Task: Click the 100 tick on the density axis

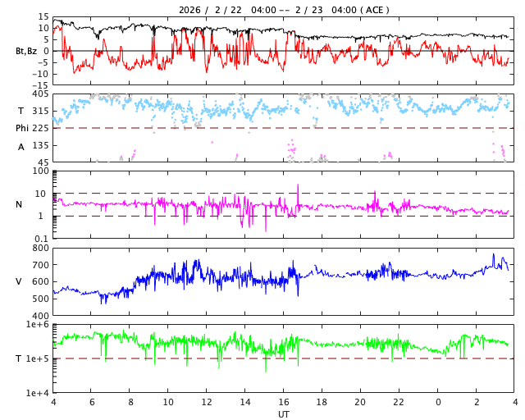Action: point(40,171)
